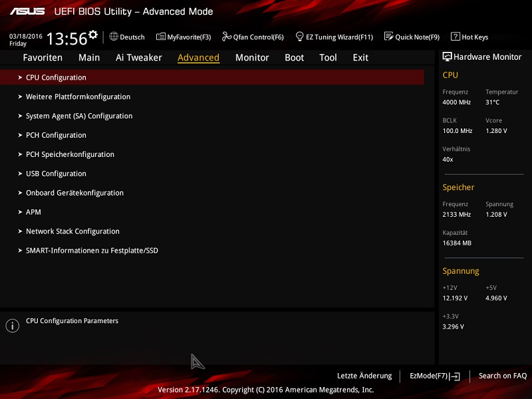This screenshot has width=532, height=399.
Task: Click the Hot Keys question mark icon
Action: coord(456,37)
